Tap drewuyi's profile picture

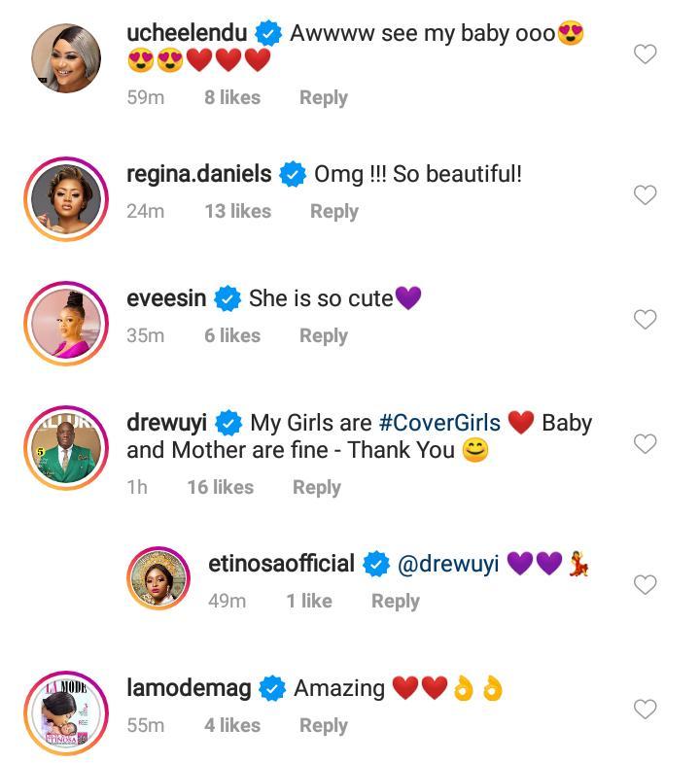coord(66,447)
